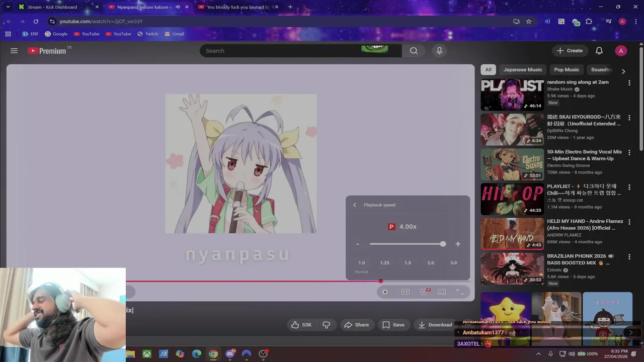Open OBS Studio in taskbar
Viewport: 644px width, 362px height.
click(x=263, y=354)
